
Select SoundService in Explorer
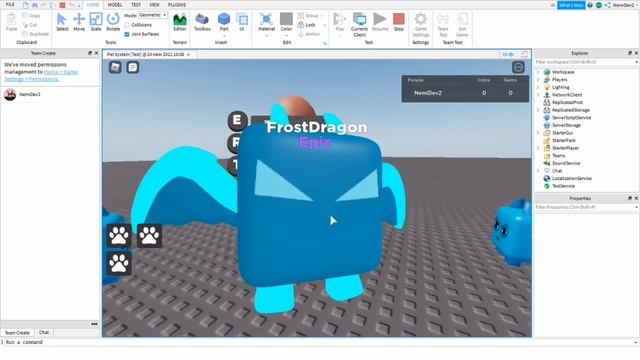pos(566,163)
